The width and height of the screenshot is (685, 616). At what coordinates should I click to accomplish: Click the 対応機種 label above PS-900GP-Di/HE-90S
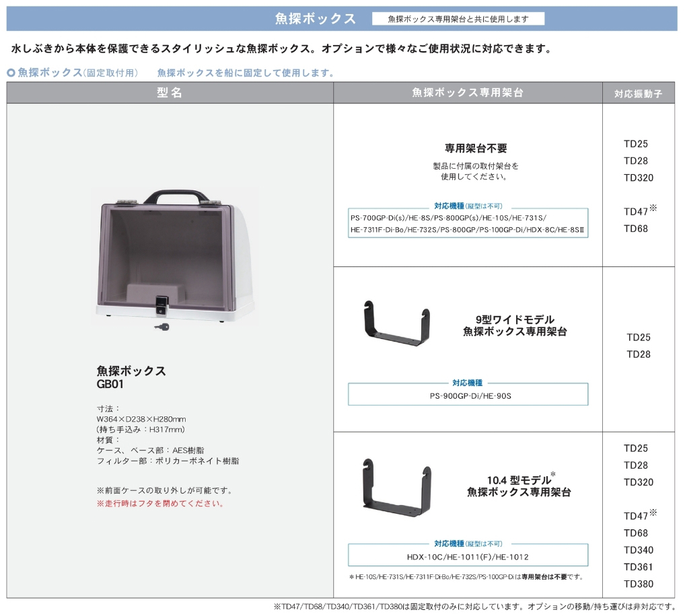(468, 383)
